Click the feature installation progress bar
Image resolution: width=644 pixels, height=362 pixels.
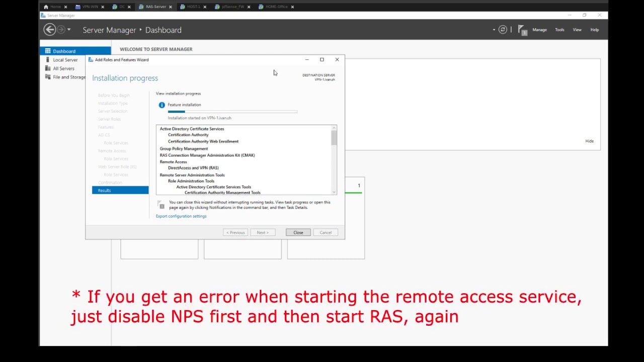[x=232, y=112]
